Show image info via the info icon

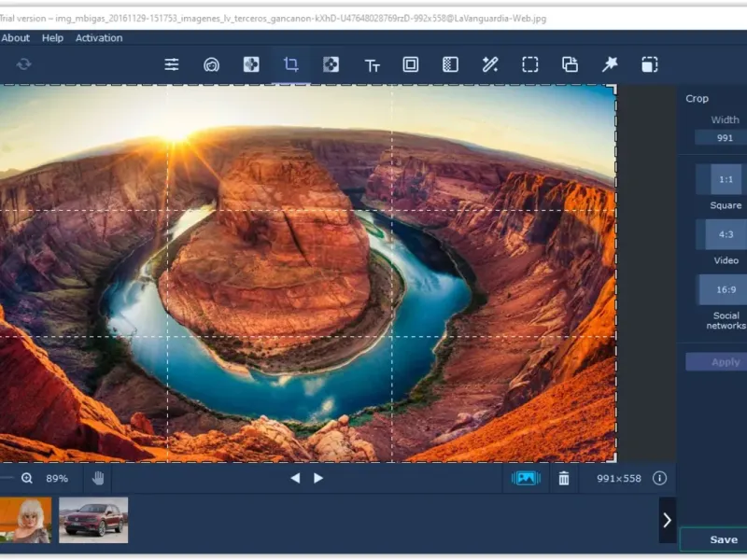point(659,478)
